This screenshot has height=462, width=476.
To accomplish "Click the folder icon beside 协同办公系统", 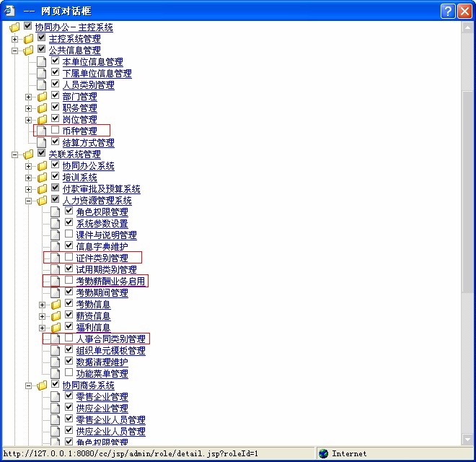I will pos(43,166).
